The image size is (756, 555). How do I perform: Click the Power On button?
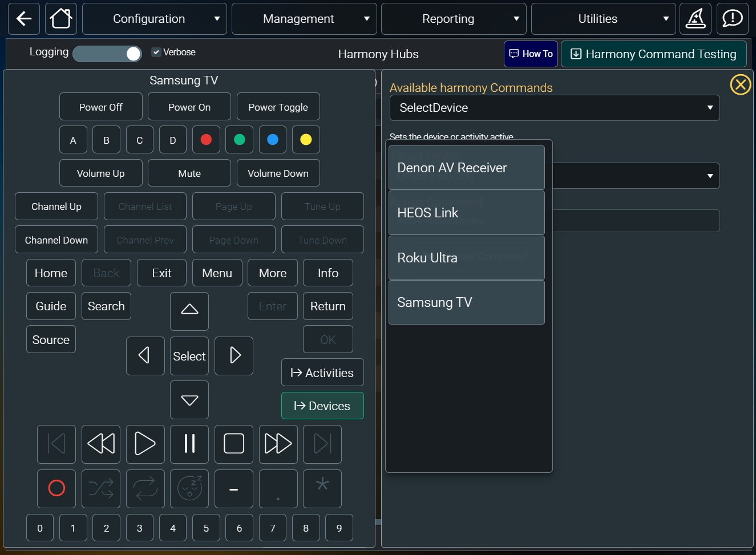pos(189,107)
